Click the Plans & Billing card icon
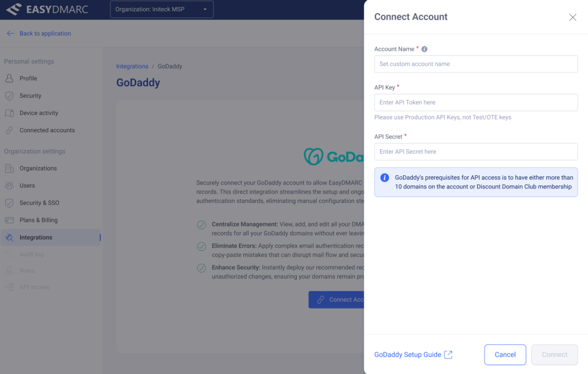 pyautogui.click(x=9, y=220)
